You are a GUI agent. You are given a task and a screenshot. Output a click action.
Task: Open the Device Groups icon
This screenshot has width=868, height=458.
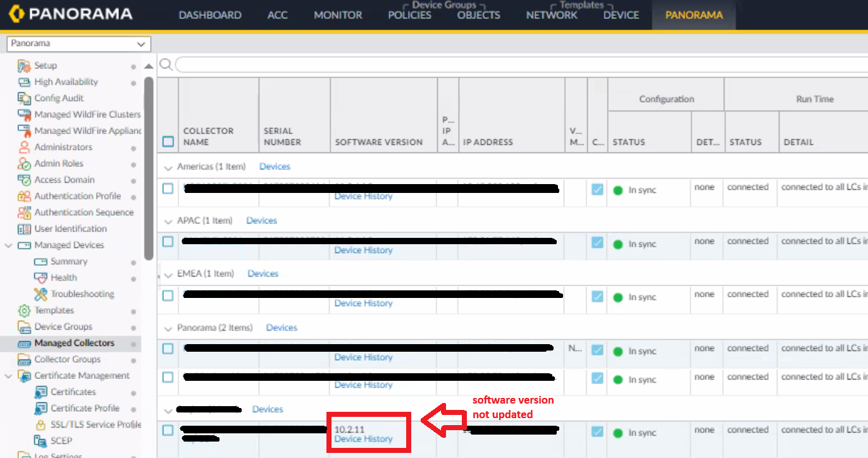[x=24, y=327]
